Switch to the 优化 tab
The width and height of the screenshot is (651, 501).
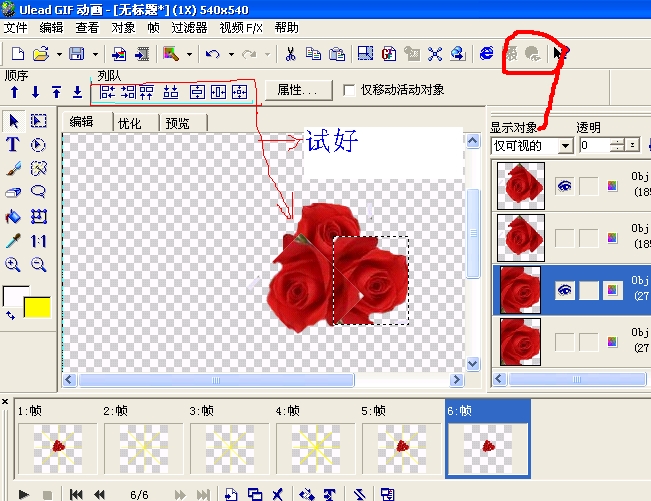click(130, 123)
